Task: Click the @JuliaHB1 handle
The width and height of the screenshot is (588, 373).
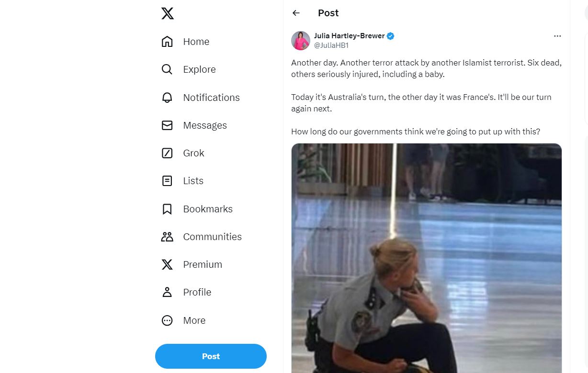Action: tap(331, 45)
